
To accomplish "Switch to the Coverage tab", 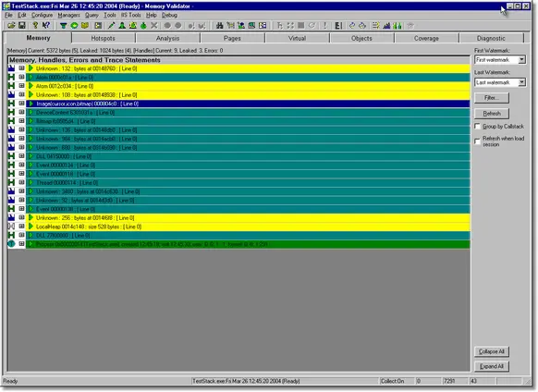I will 426,38.
